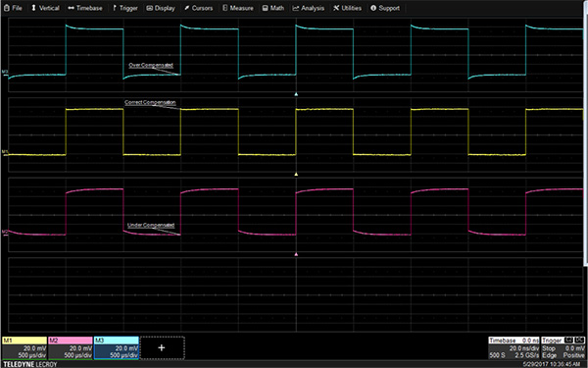The width and height of the screenshot is (588, 368).
Task: Open the Measure menu
Action: [x=238, y=8]
